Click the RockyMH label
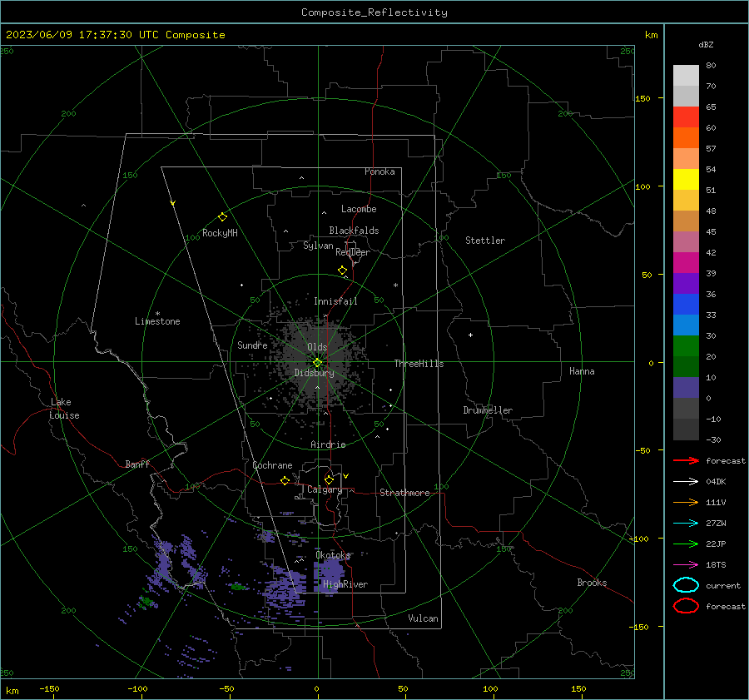Image resolution: width=749 pixels, height=700 pixels. click(220, 233)
